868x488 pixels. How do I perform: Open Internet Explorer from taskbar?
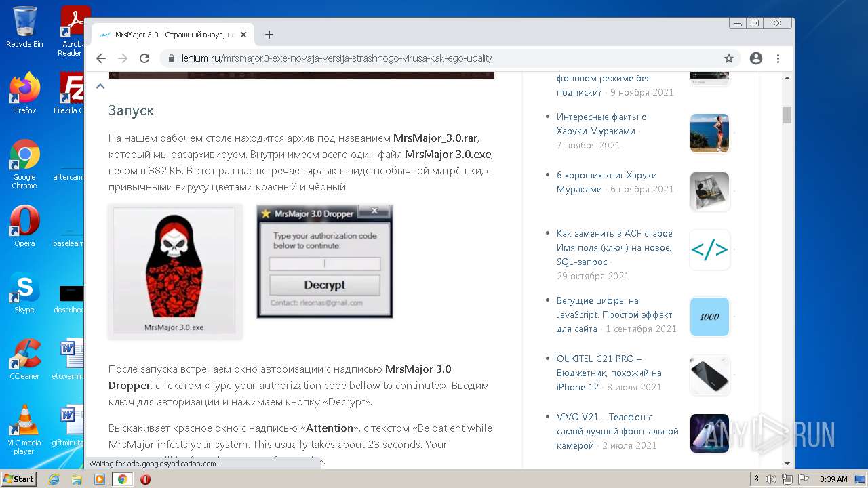54,479
